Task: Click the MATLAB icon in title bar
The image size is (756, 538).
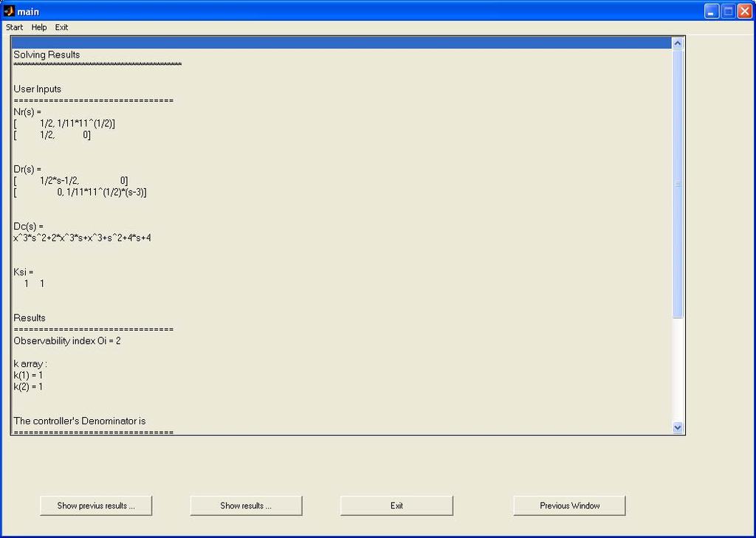Action: pyautogui.click(x=9, y=10)
